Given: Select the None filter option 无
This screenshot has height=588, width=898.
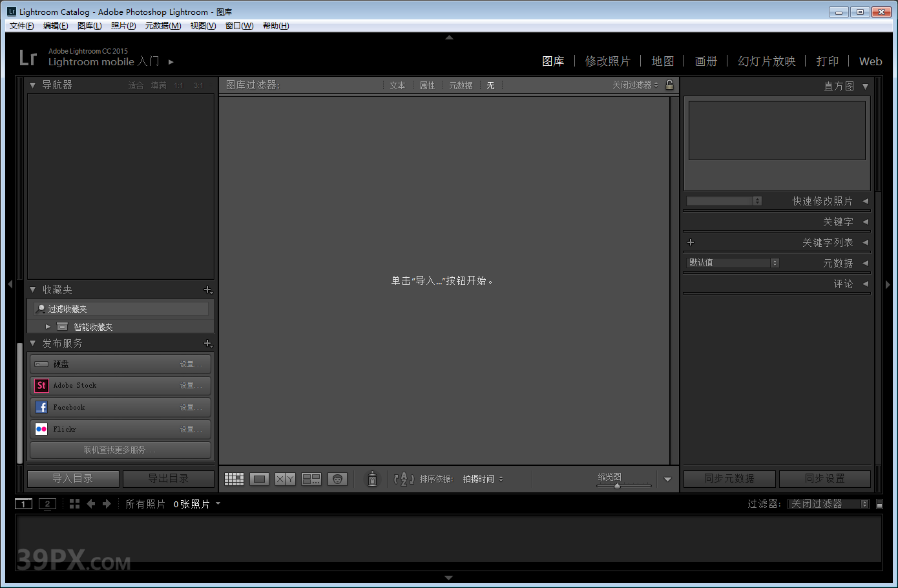Looking at the screenshot, I should click(x=490, y=85).
